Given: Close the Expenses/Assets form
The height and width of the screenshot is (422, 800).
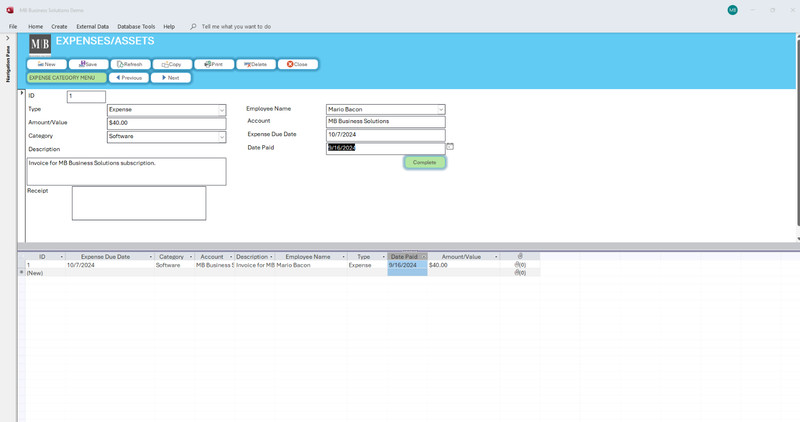Looking at the screenshot, I should 297,64.
